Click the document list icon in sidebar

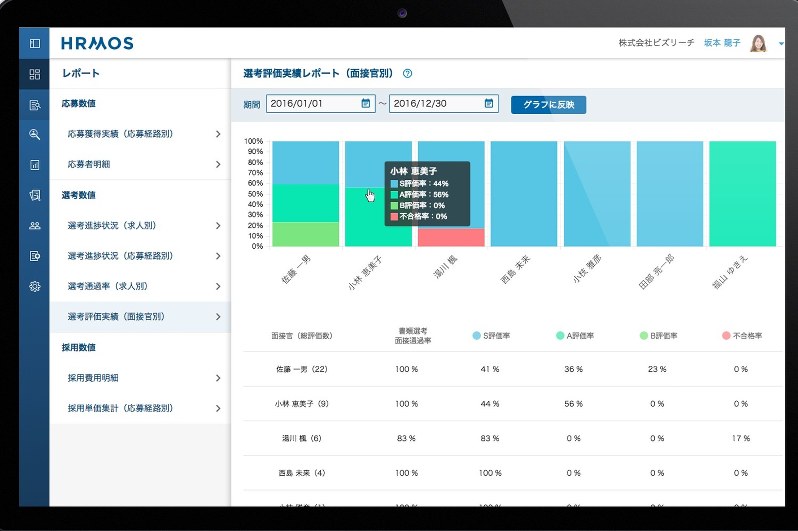[35, 105]
